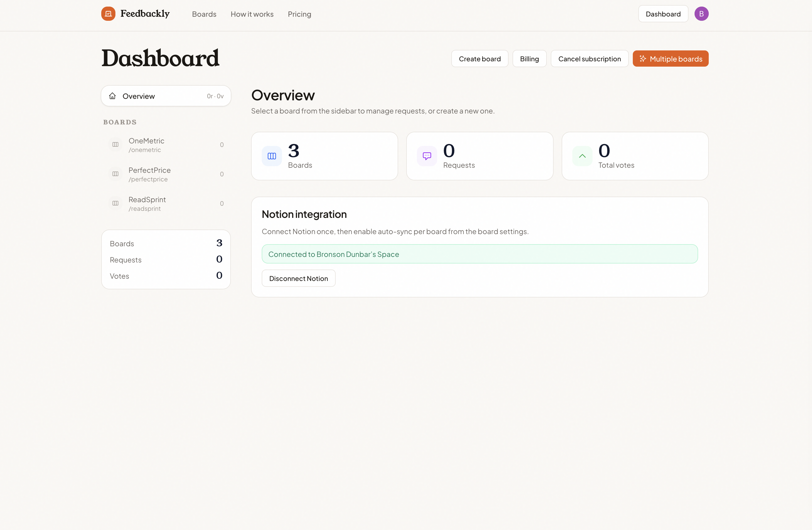Open the Boards menu item

(204, 14)
